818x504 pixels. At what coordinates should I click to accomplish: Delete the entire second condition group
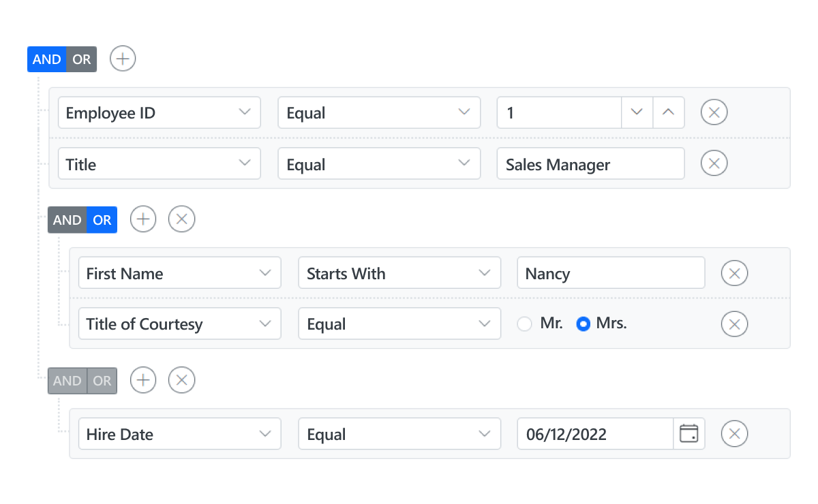tap(181, 219)
